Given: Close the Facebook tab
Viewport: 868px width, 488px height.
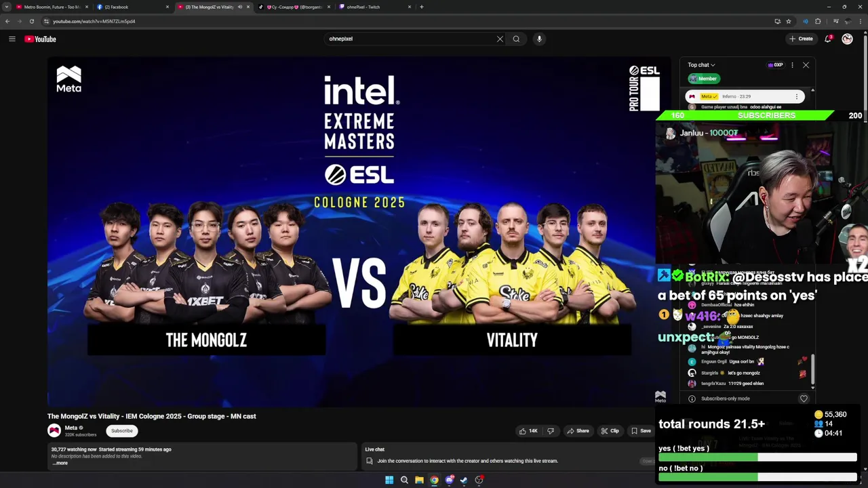Looking at the screenshot, I should coord(167,7).
